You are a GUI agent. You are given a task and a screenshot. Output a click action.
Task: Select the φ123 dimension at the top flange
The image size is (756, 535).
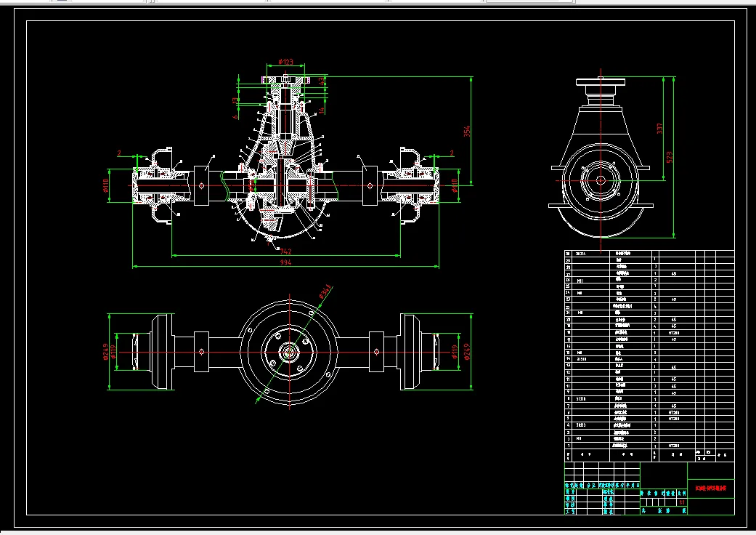285,62
